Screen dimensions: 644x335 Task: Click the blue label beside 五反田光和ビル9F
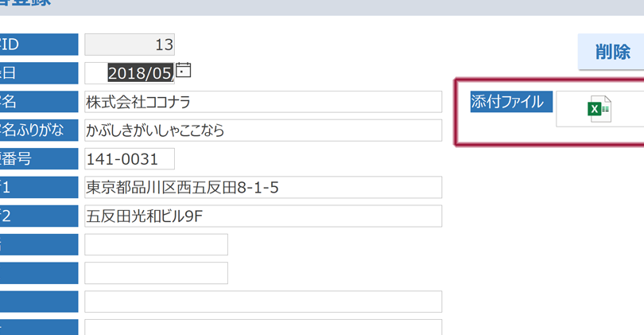click(38, 216)
